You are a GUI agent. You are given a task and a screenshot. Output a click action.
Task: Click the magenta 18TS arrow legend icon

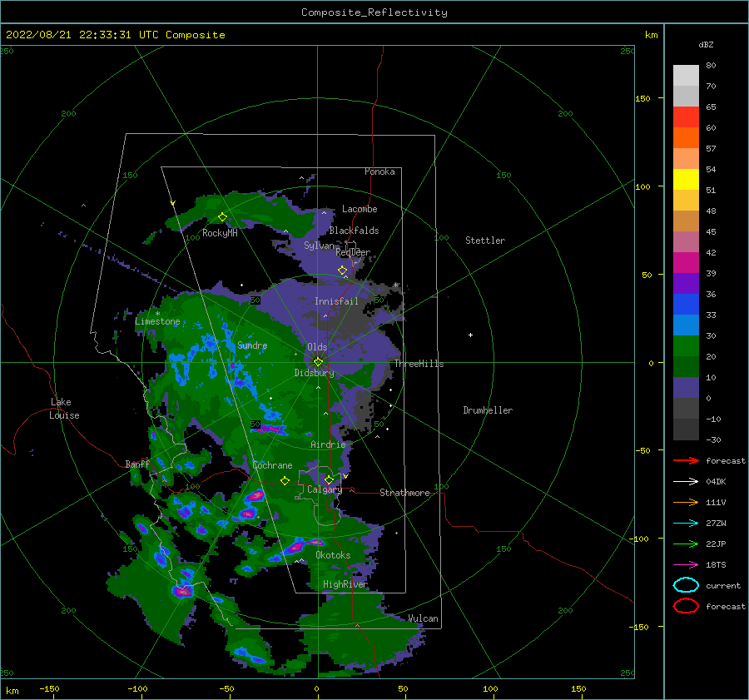tap(686, 565)
